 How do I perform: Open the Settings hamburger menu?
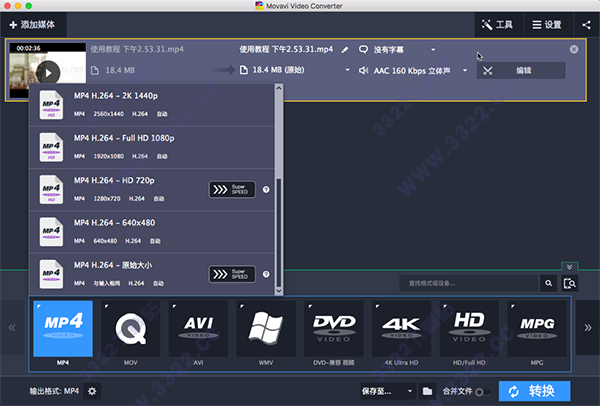[x=547, y=25]
